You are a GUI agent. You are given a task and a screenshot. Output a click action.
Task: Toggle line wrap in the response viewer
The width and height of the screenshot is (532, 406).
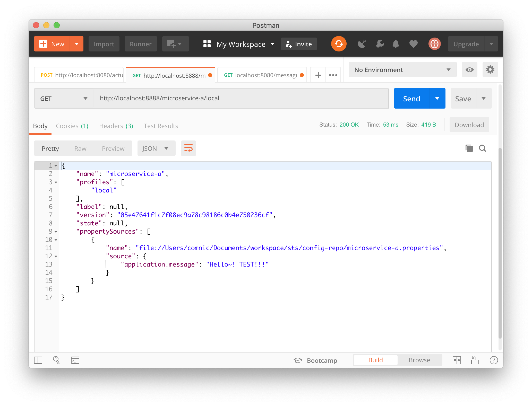pos(188,148)
